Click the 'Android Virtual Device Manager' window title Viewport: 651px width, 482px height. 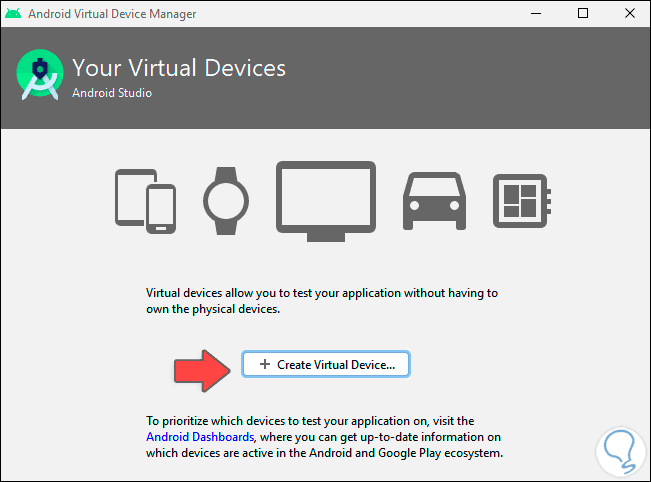pos(112,14)
